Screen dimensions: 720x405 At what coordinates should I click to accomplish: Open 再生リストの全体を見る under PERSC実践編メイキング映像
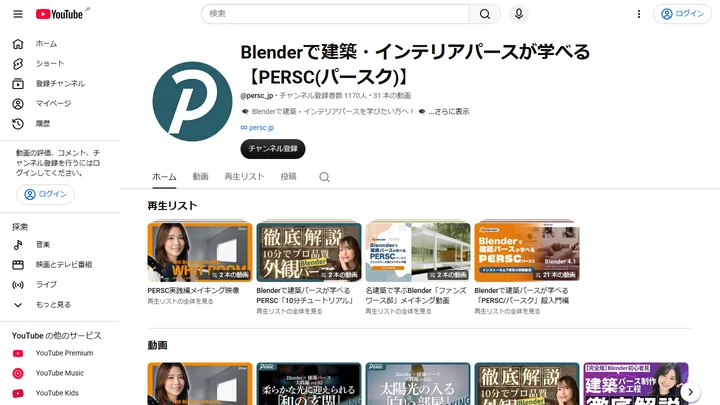click(180, 302)
